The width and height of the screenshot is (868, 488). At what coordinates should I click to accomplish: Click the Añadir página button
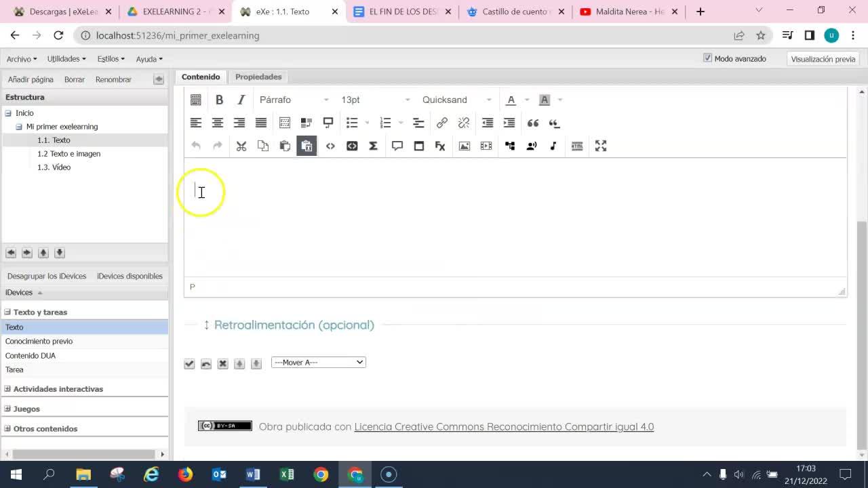coord(31,79)
